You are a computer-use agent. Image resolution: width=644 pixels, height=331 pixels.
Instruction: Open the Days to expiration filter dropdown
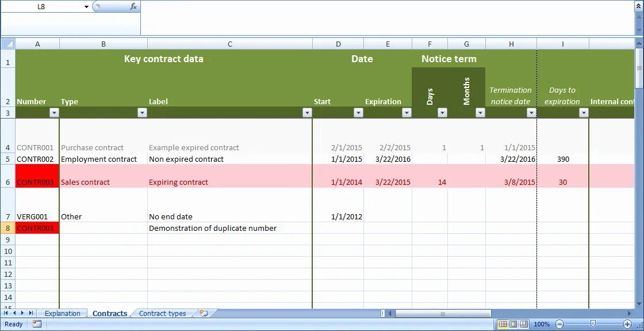584,113
